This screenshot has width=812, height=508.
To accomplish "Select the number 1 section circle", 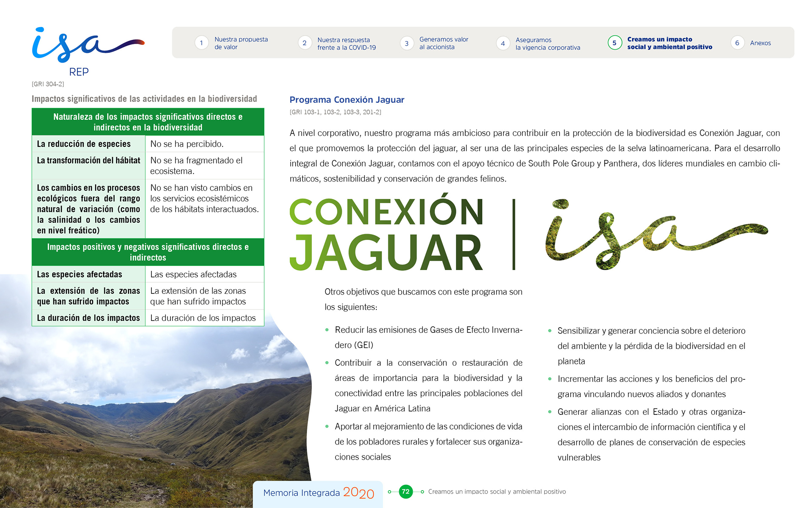I will click(201, 43).
